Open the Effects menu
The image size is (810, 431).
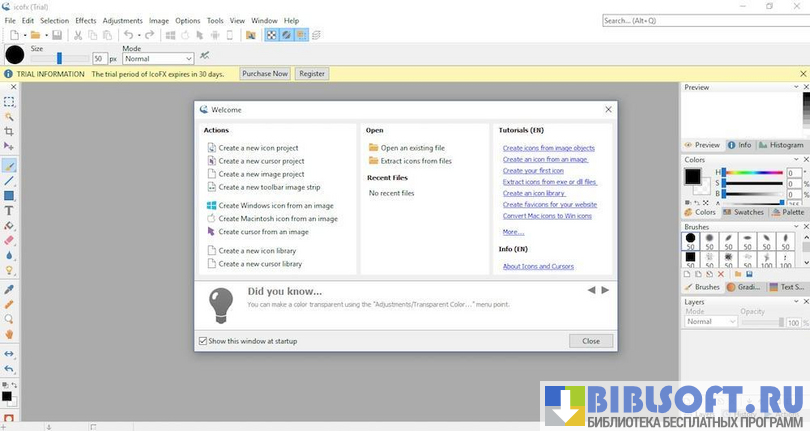click(86, 20)
